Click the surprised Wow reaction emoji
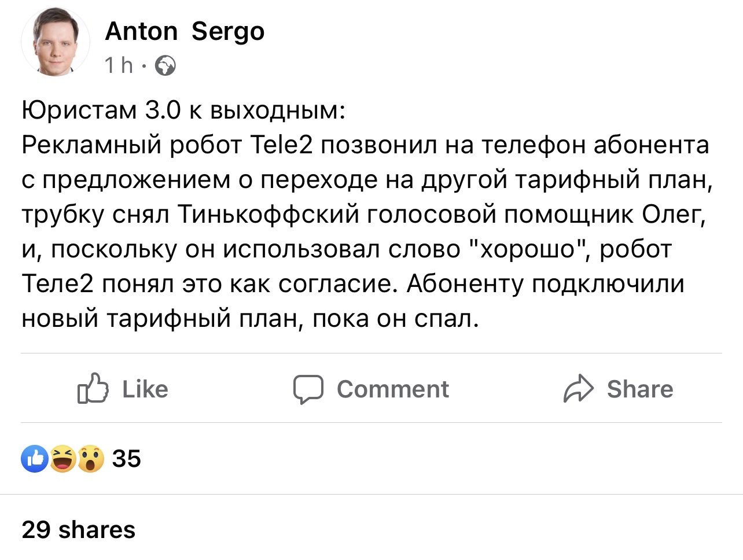This screenshot has height=560, width=743. pyautogui.click(x=90, y=459)
